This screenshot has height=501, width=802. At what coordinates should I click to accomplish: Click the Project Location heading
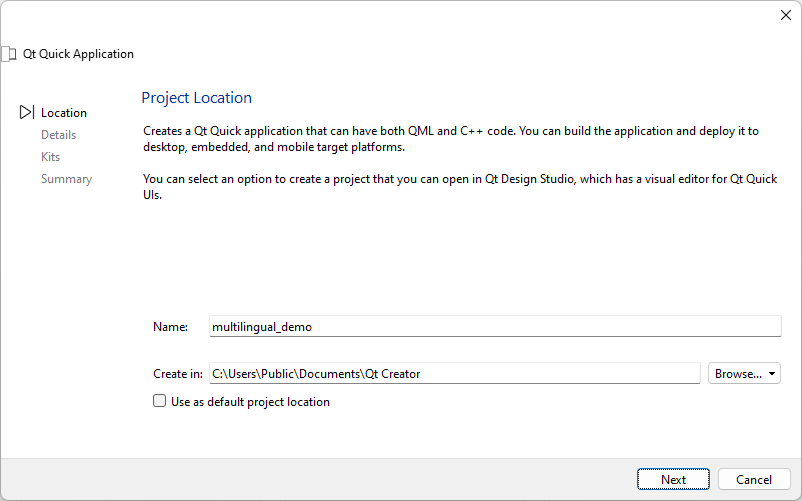click(196, 98)
